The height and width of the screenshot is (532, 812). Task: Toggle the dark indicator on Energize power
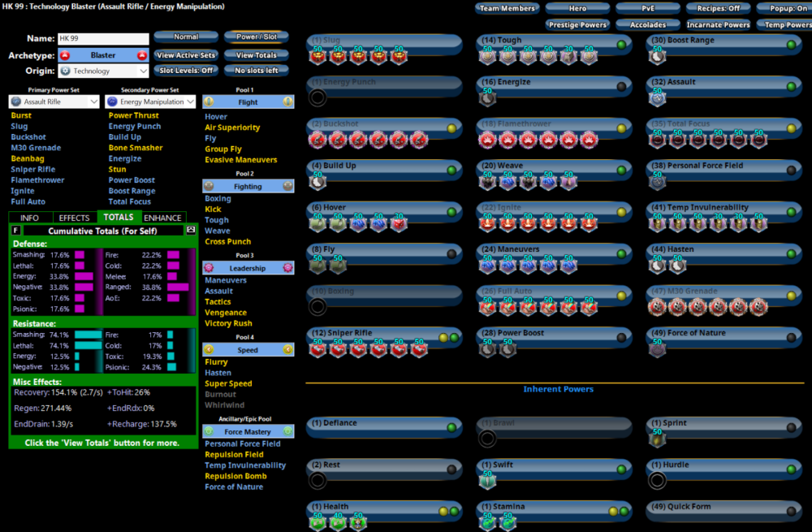621,86
